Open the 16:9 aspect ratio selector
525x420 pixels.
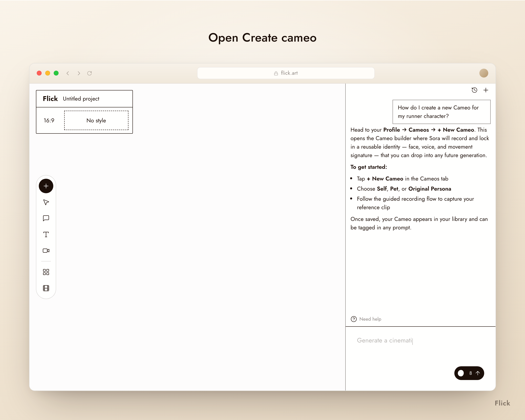pos(49,121)
